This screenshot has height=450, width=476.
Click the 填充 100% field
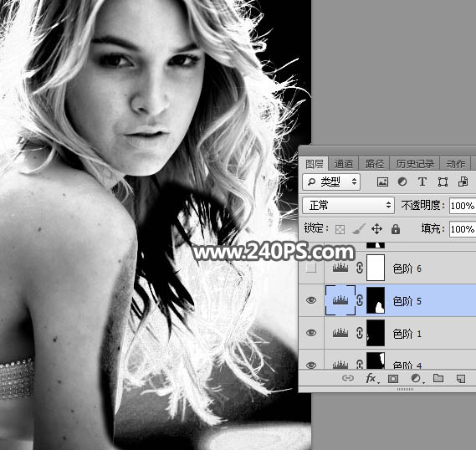coord(463,229)
